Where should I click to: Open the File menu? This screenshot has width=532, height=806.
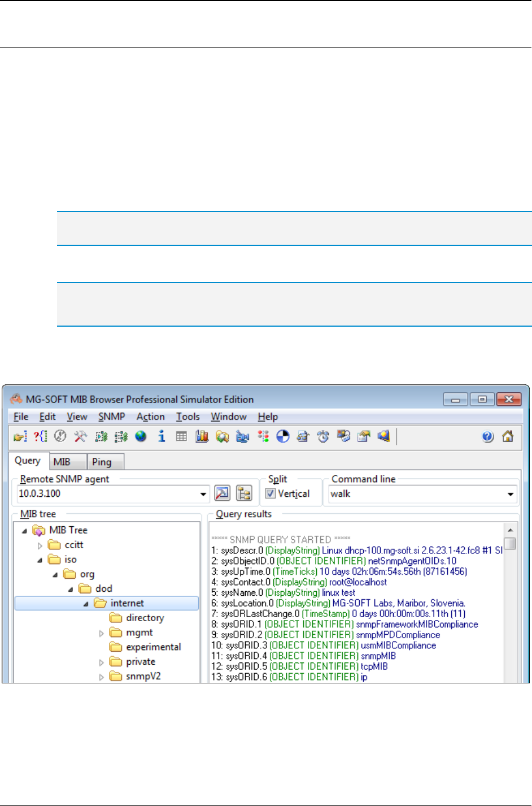pos(21,417)
